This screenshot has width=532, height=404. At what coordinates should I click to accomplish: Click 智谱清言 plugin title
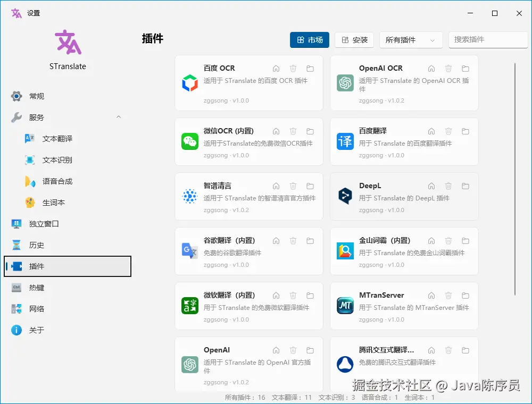[218, 186]
